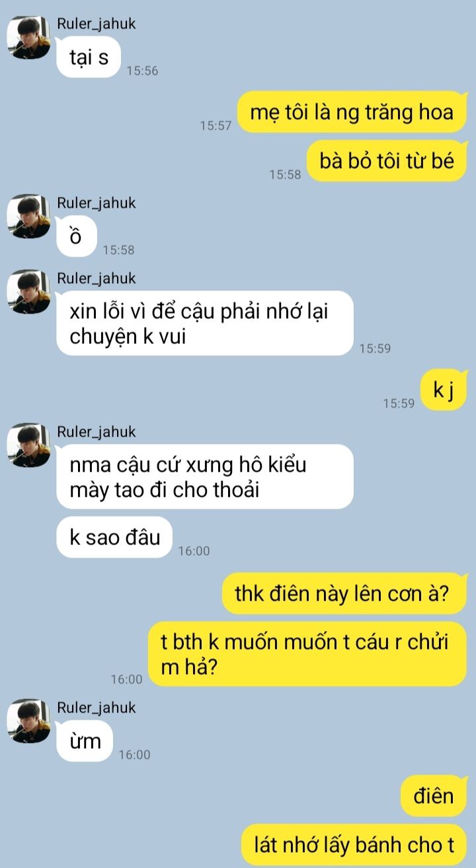
Task: Tap avatar next to the 'ừm' message
Action: (x=28, y=720)
